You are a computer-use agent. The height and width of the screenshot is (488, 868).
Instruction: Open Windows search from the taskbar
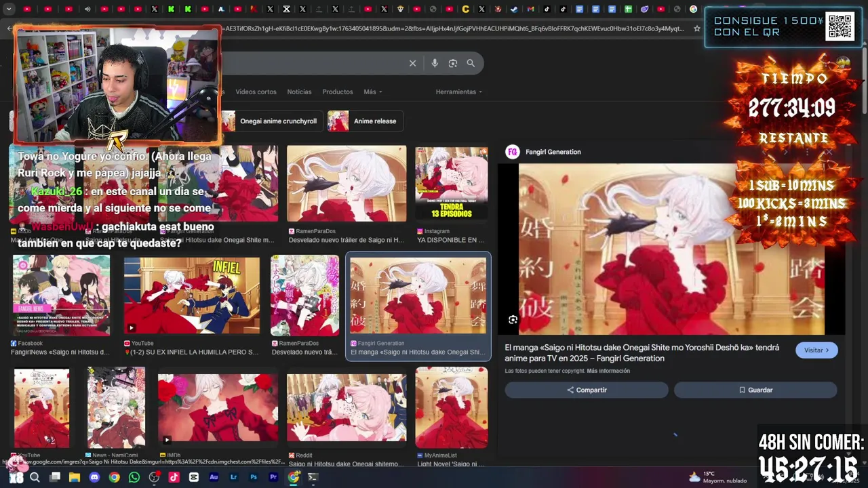(x=35, y=477)
